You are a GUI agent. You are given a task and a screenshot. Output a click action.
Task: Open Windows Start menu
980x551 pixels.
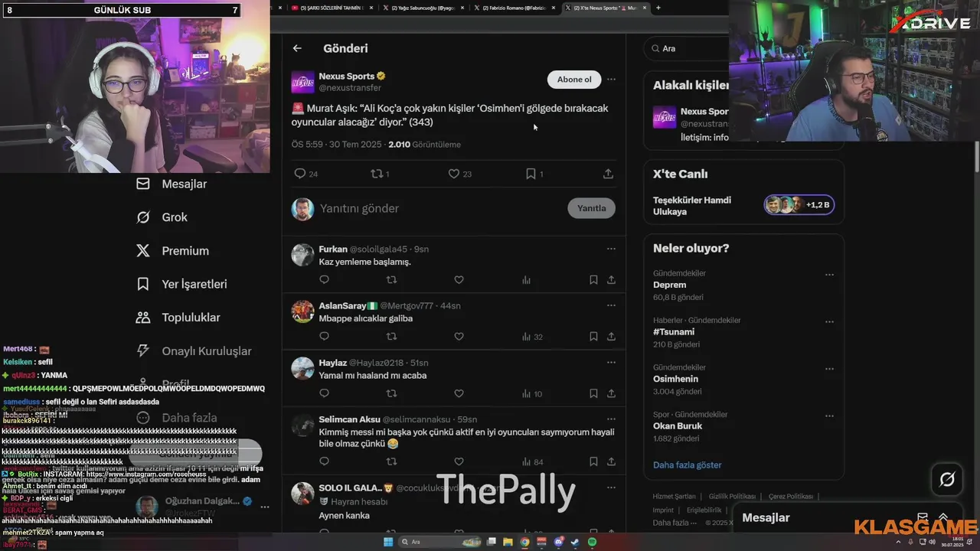[x=388, y=542]
